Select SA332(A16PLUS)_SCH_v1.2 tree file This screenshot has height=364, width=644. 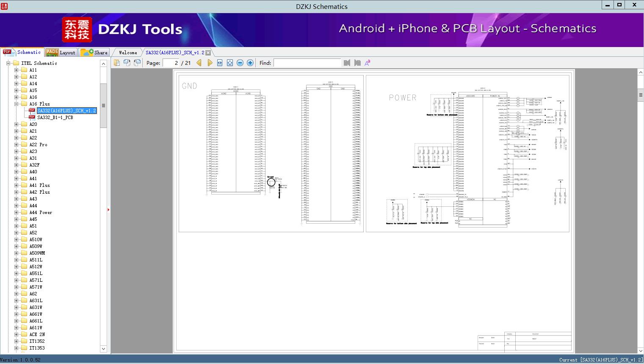coord(67,111)
